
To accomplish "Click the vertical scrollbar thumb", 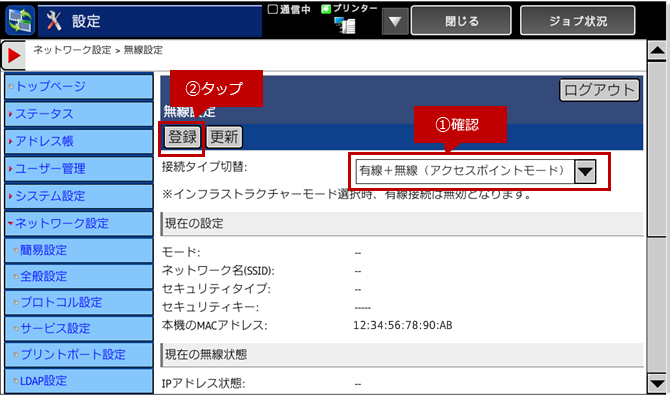I will (657, 149).
